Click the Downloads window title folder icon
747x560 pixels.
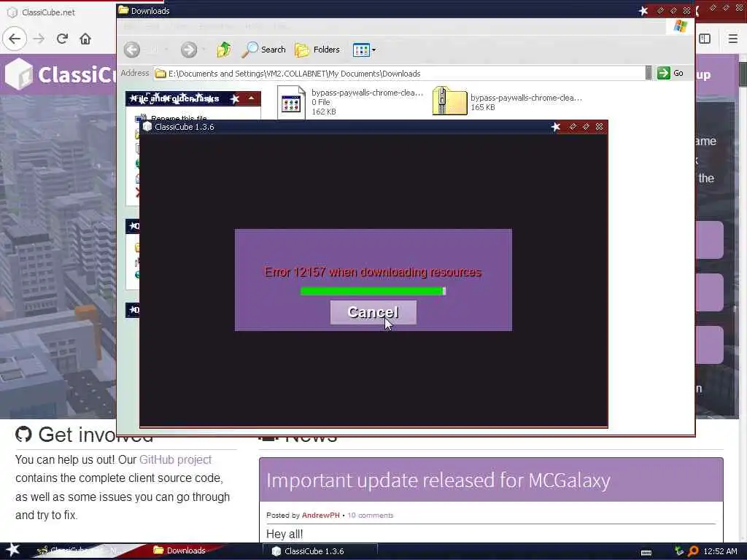coord(123,10)
